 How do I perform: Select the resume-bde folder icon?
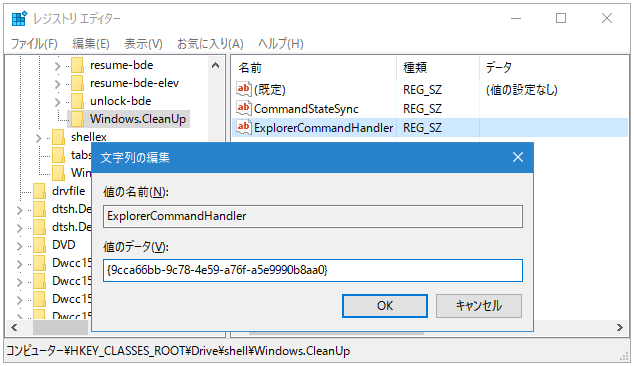pos(77,65)
